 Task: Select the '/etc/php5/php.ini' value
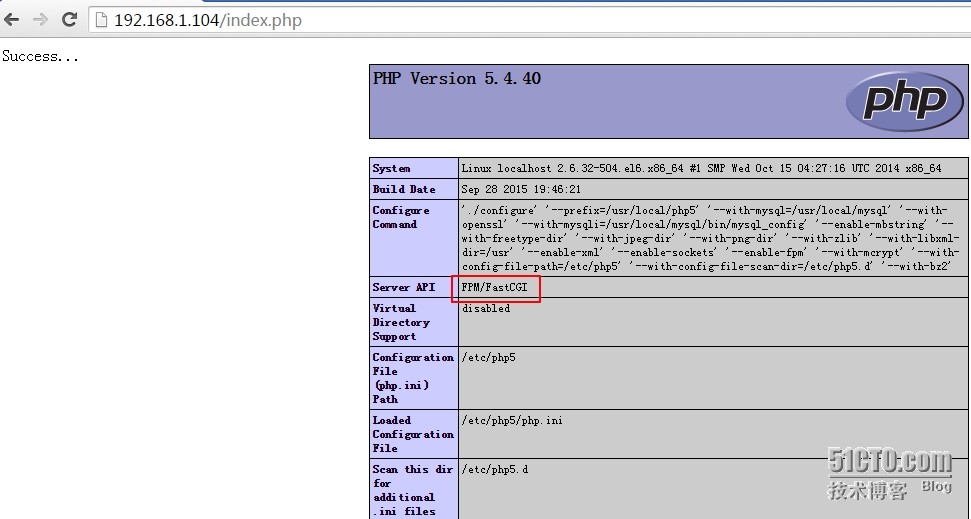click(512, 421)
